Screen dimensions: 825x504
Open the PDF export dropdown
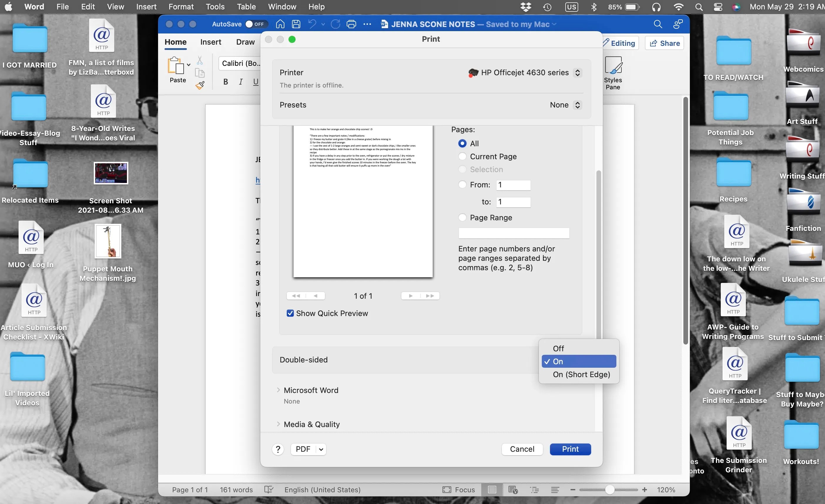click(x=308, y=449)
